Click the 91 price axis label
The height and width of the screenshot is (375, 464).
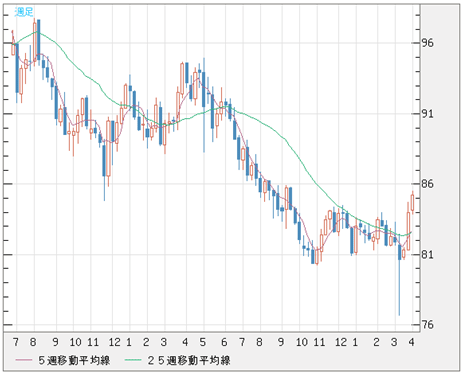point(428,114)
